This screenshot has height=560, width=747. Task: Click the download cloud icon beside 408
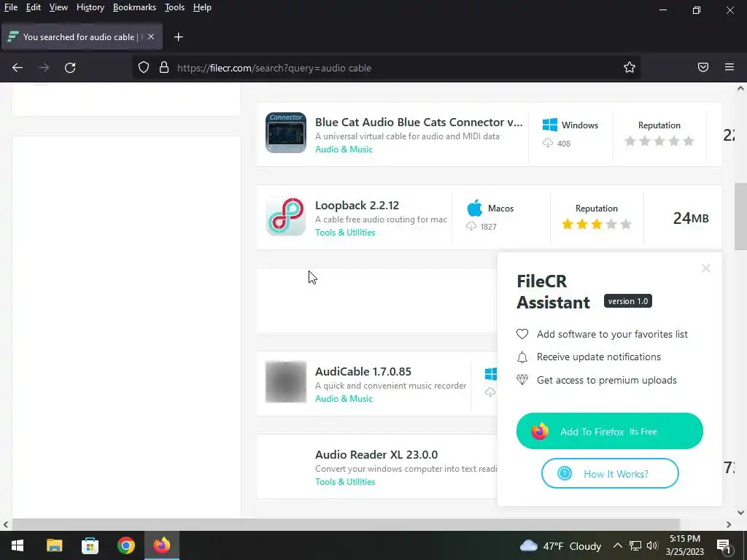[548, 144]
